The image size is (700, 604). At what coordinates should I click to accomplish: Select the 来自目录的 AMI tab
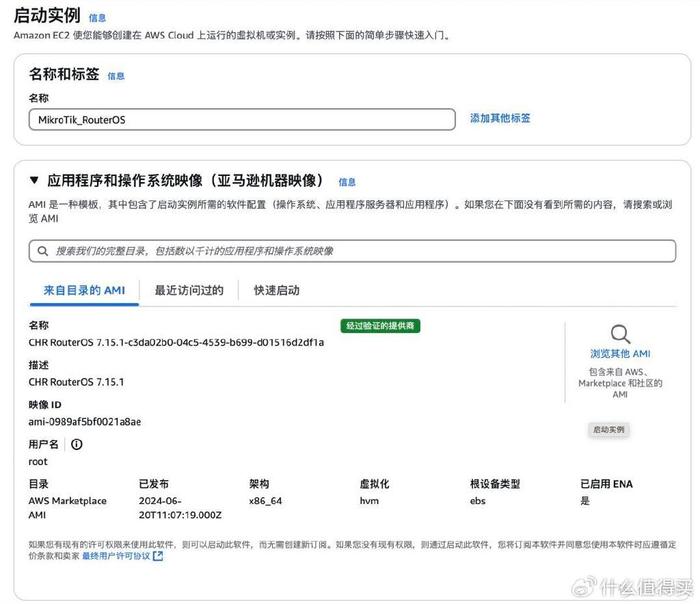[x=84, y=290]
